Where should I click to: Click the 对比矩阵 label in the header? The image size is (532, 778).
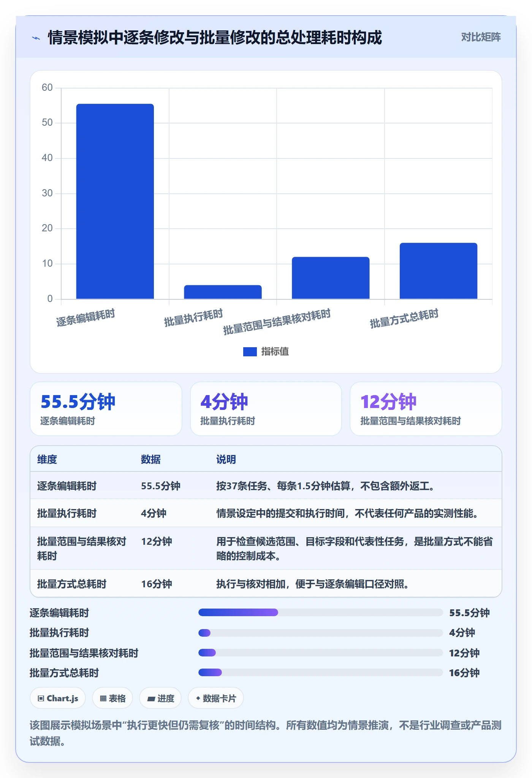[481, 37]
